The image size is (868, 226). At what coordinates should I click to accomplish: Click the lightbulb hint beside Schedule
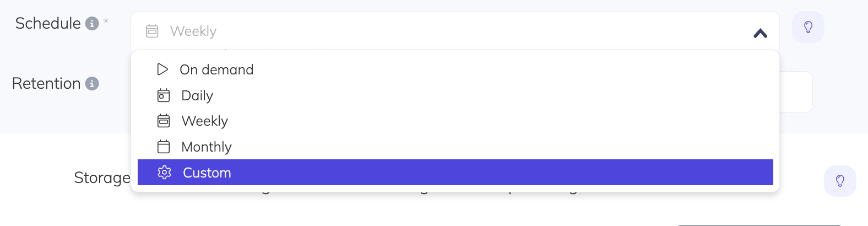pyautogui.click(x=808, y=27)
